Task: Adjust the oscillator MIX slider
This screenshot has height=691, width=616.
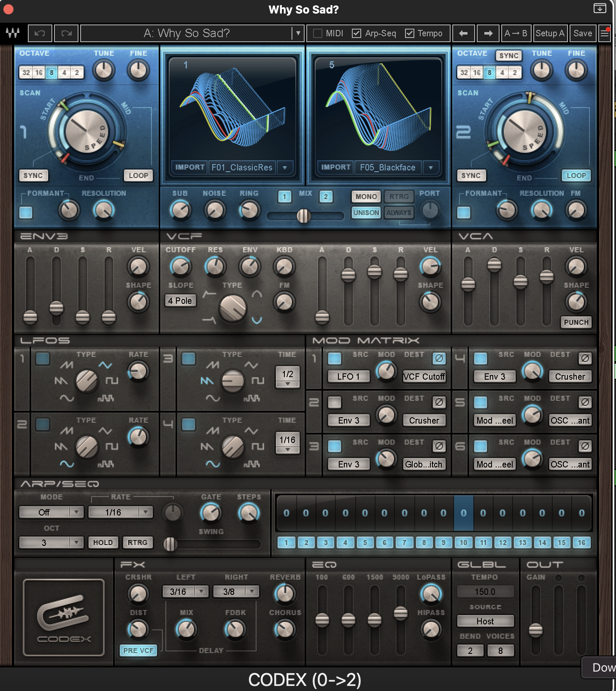Action: click(304, 216)
